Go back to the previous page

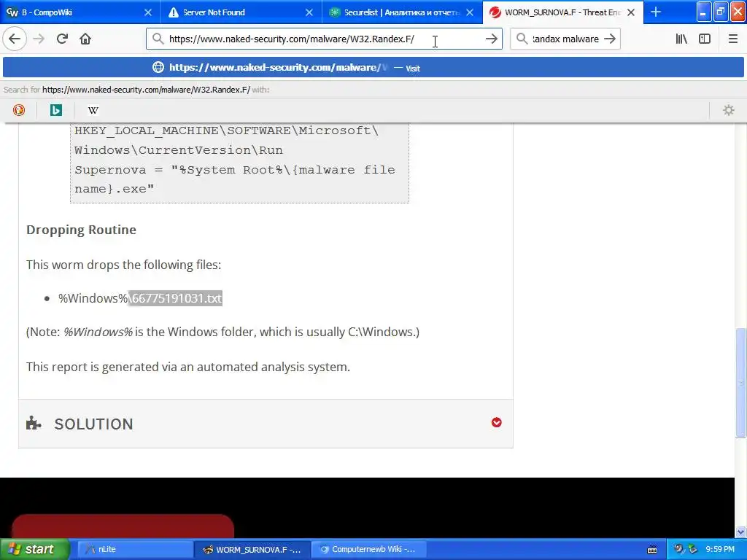tap(15, 39)
